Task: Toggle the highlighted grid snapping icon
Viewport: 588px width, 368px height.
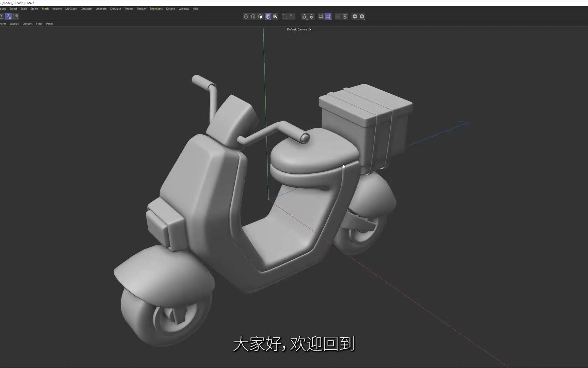Action: click(328, 16)
